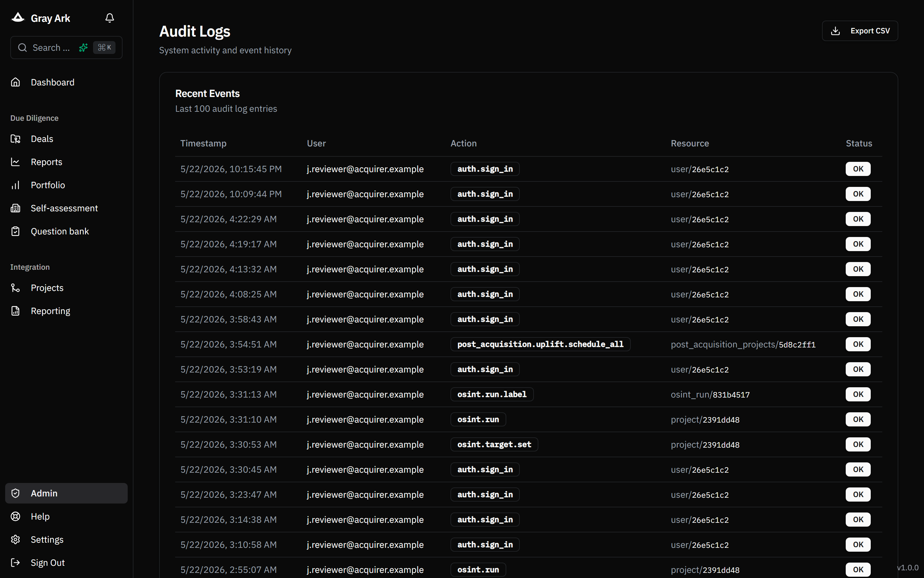Click user/26e5c1c2 in the 3:14:38 AM row
The image size is (924, 578).
[x=699, y=520]
